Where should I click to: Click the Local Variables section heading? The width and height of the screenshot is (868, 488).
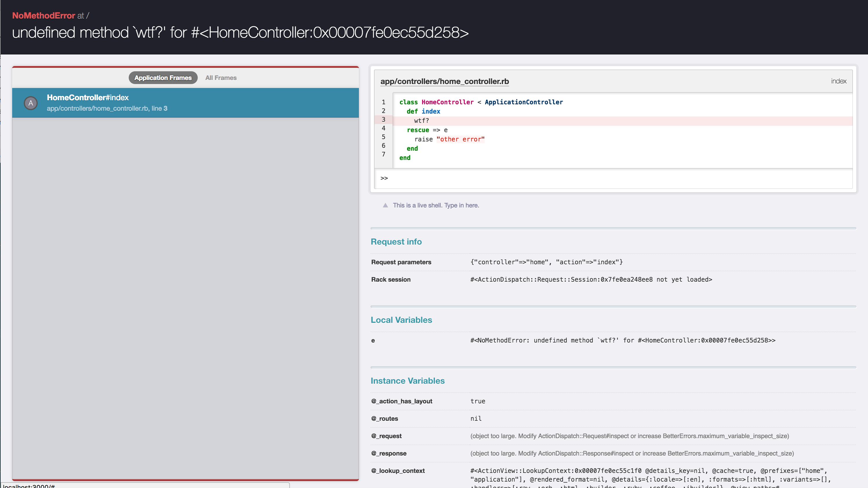(401, 320)
